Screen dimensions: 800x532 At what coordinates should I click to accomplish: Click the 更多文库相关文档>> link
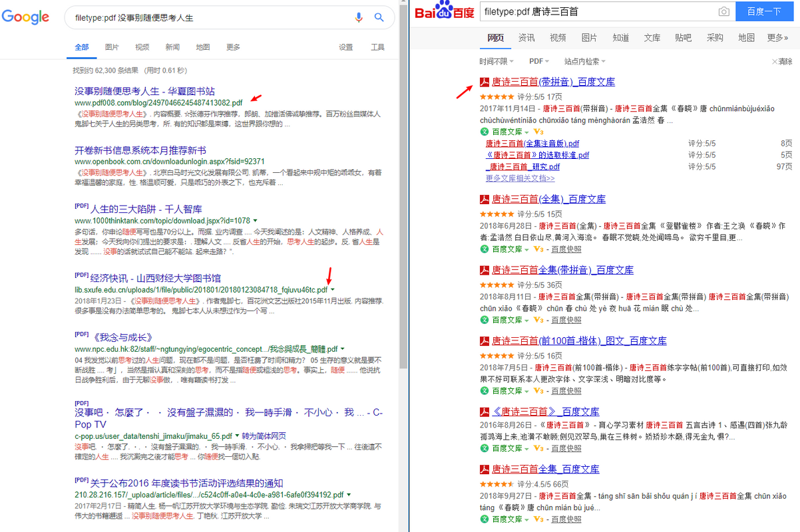pyautogui.click(x=520, y=178)
